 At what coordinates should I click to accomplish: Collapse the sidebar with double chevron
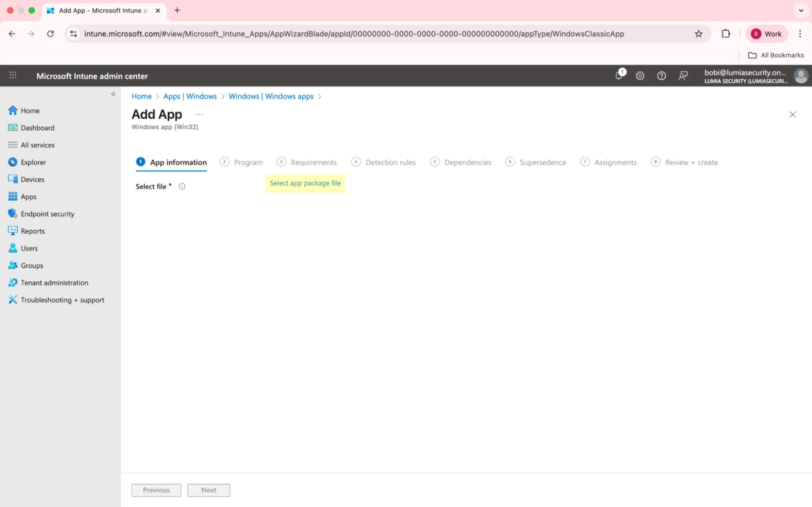[113, 94]
